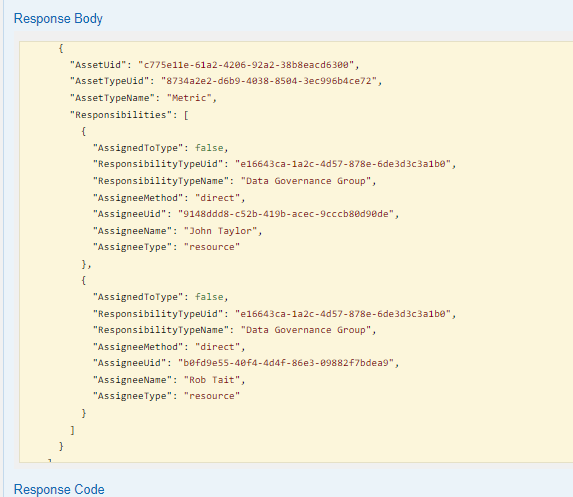Click ResponsibilityTypeUid value in John Taylor's block
The width and height of the screenshot is (573, 497).
343,164
